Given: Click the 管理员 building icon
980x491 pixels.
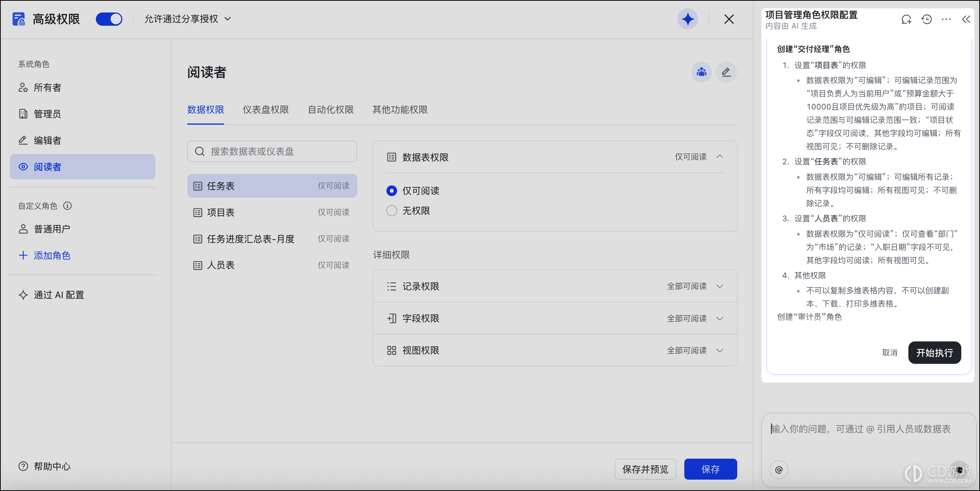Looking at the screenshot, I should pos(23,114).
